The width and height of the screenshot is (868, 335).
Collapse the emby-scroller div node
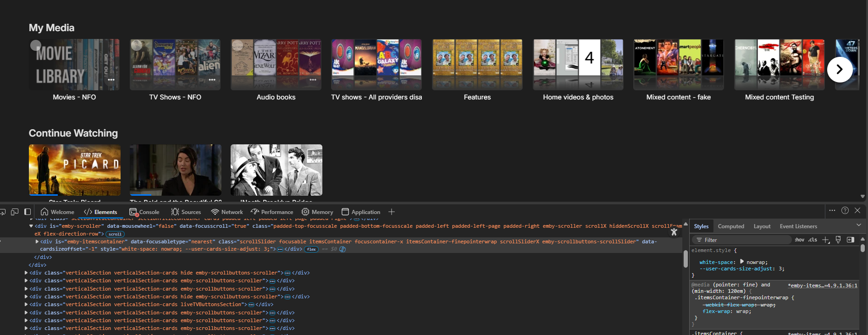[31, 226]
